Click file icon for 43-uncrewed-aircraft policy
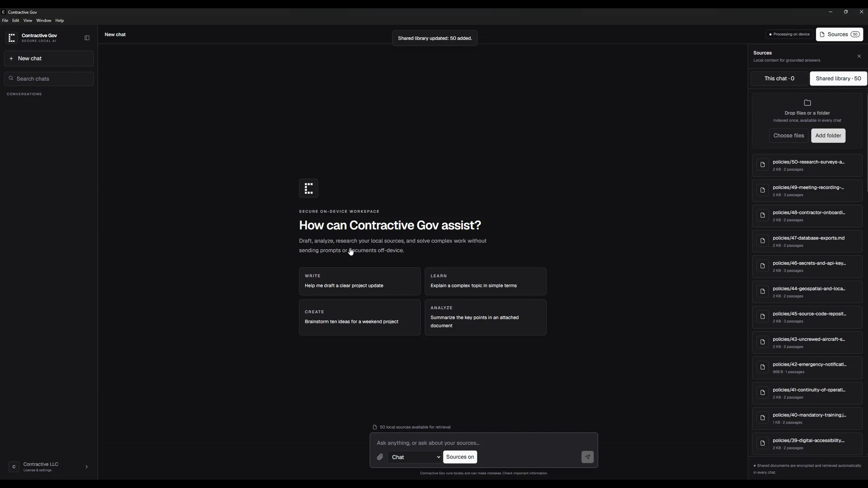Image resolution: width=868 pixels, height=488 pixels. pyautogui.click(x=762, y=342)
